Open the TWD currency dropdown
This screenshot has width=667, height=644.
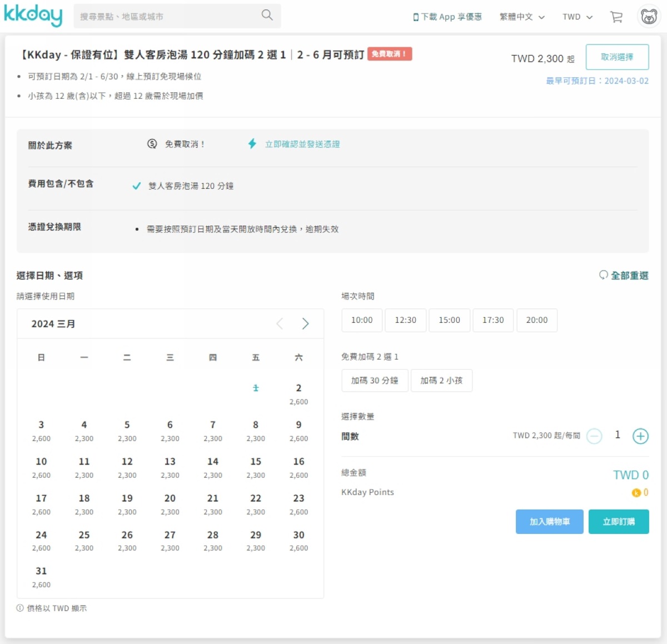point(578,17)
